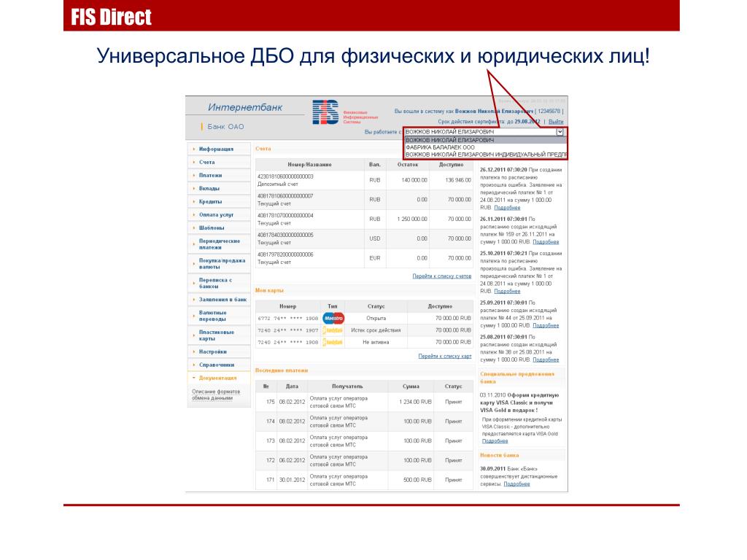747x560 pixels.
Task: Open Подробнее link of 25.08.2011 notification
Action: (546, 360)
